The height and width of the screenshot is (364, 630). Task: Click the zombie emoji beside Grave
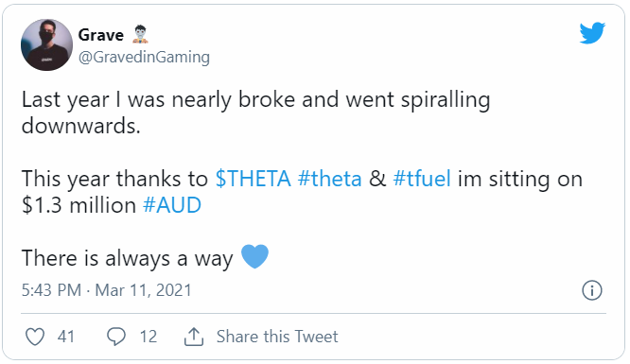coord(140,34)
